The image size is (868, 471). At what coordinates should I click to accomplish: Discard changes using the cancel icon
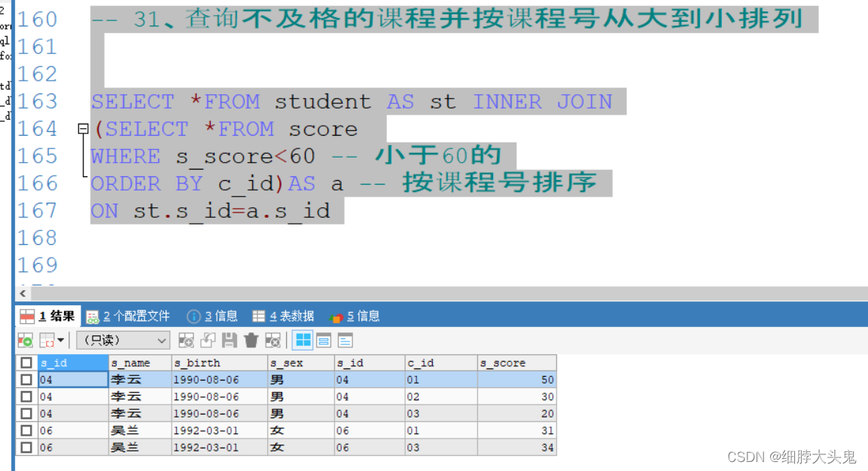274,341
